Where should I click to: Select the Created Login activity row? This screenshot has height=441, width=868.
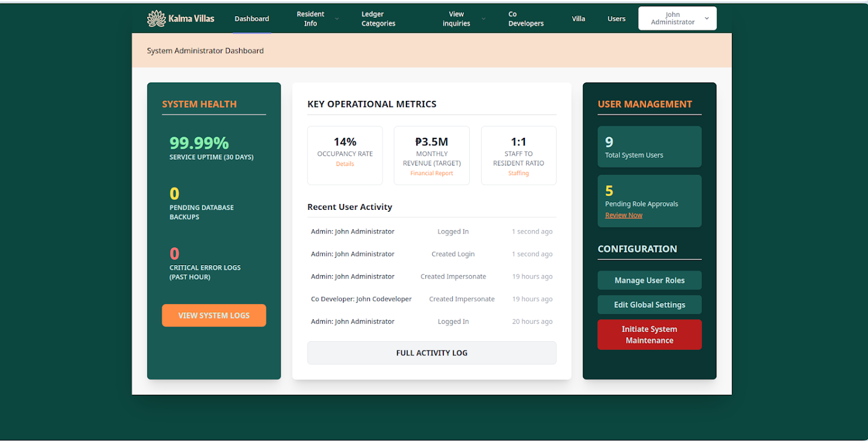tap(432, 254)
